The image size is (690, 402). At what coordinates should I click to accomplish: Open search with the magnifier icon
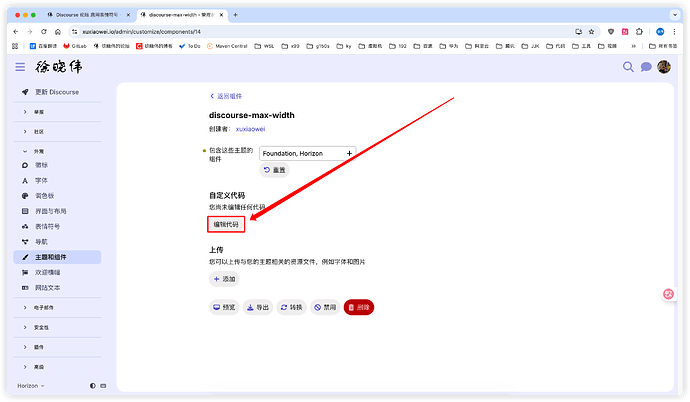628,67
